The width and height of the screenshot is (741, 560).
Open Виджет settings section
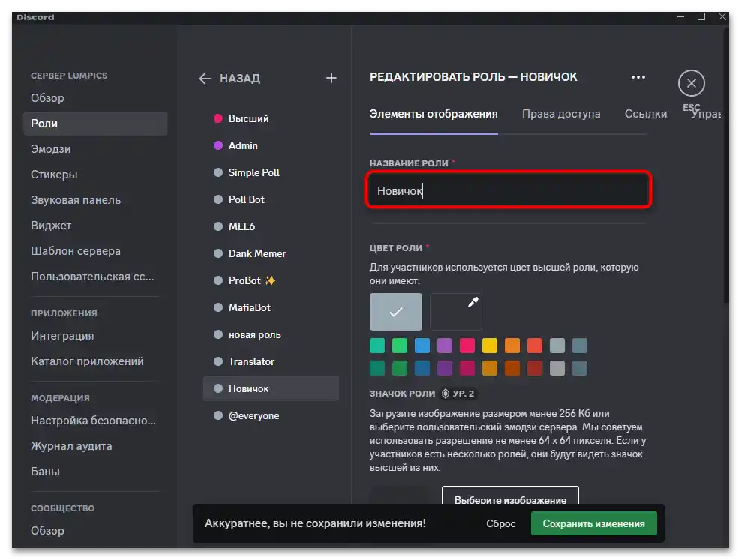[95, 225]
